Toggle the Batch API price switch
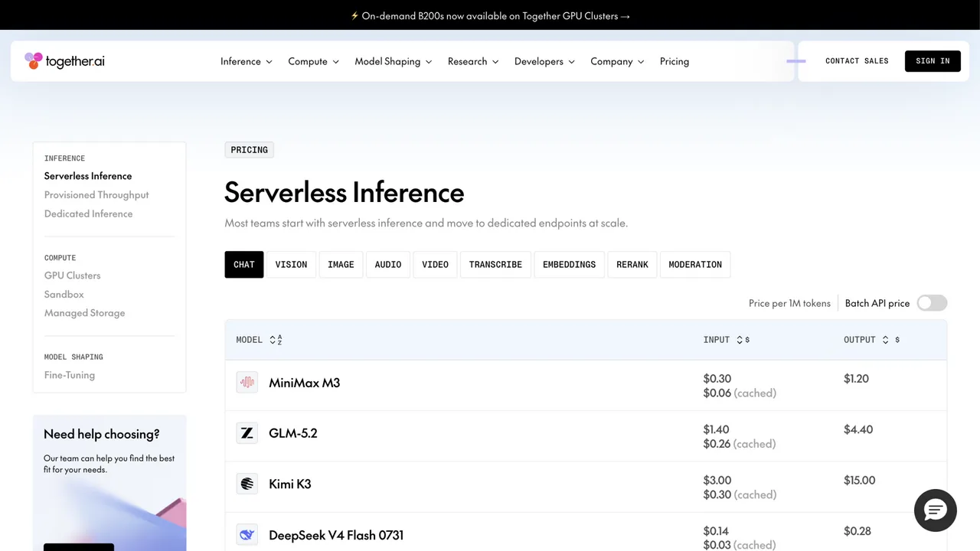This screenshot has width=980, height=551. pos(932,303)
